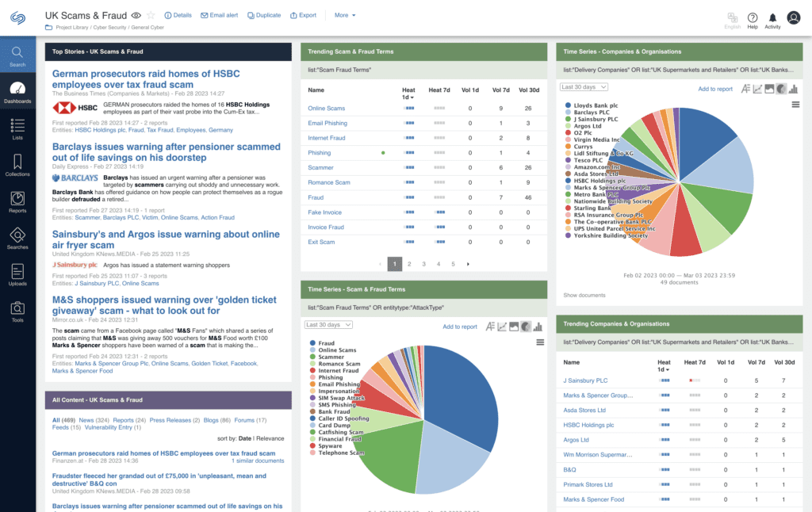Open page 2 of Scam Terms table
This screenshot has height=512, width=812.
click(409, 264)
